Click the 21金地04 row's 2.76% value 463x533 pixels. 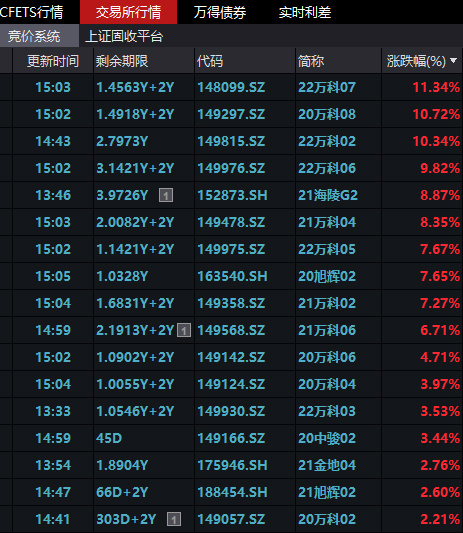click(440, 465)
